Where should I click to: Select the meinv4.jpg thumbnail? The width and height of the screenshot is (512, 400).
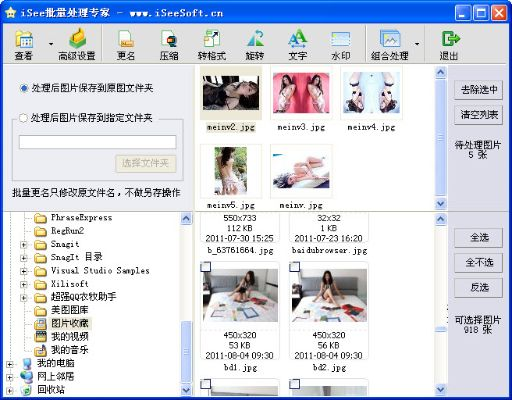click(371, 93)
